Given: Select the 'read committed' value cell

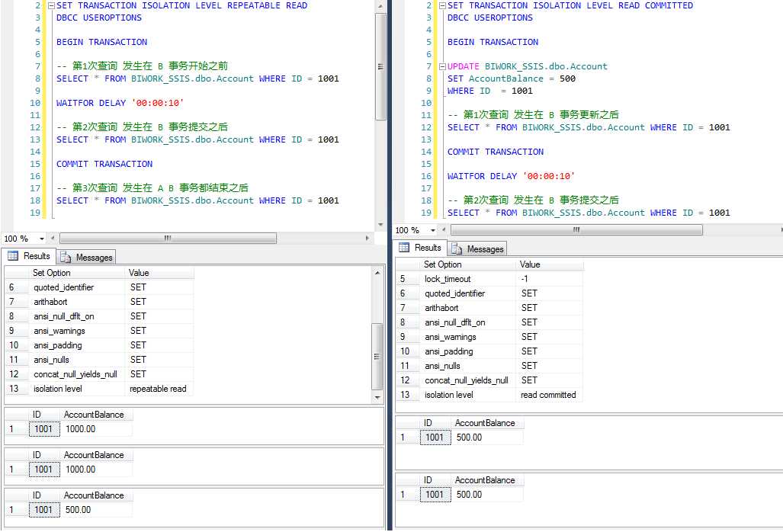Looking at the screenshot, I should 549,395.
